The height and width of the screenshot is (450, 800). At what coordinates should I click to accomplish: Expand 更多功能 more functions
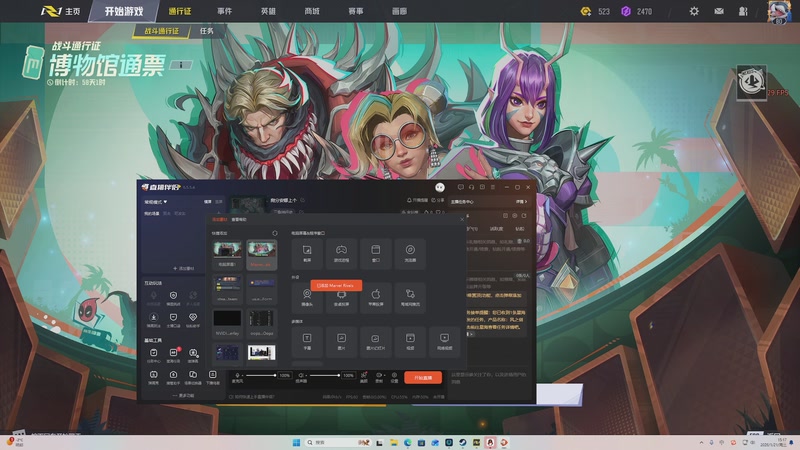(x=183, y=395)
